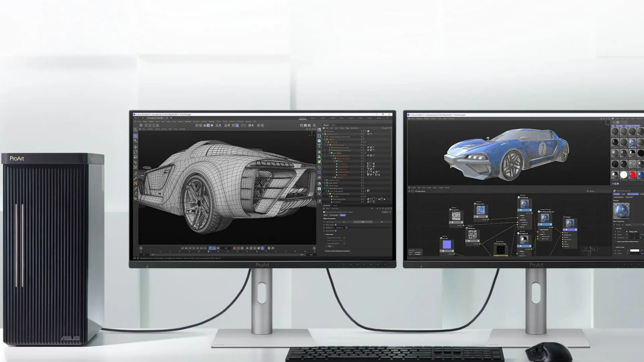Open the Custom dropdown in Attributes manager
This screenshot has height=362, width=644.
click(x=387, y=212)
